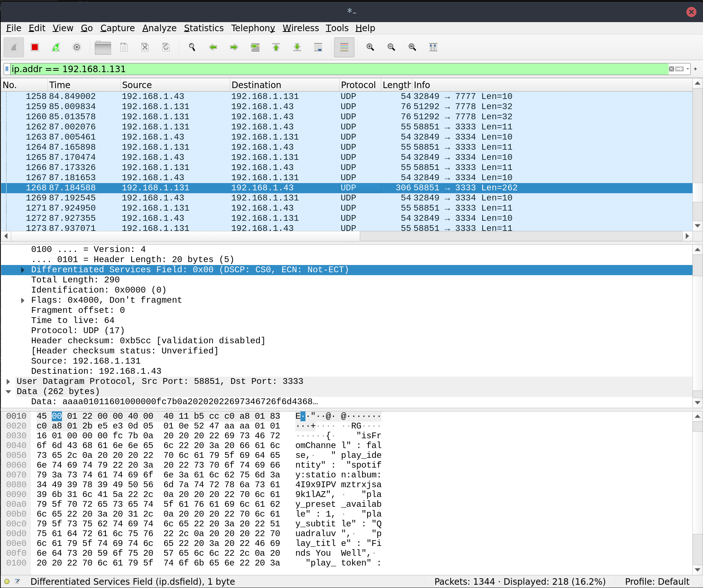Stop the running capture with red square

35,47
